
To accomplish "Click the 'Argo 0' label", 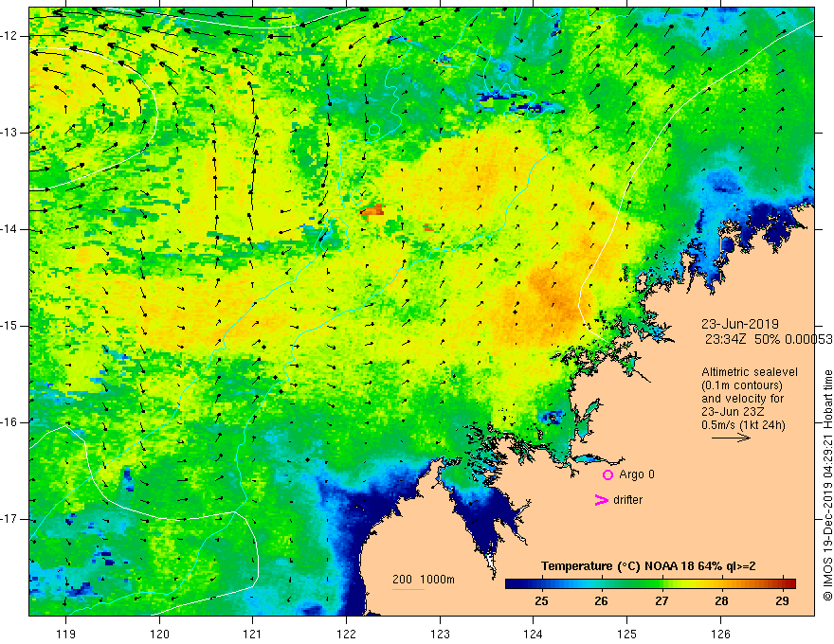I will 637,474.
